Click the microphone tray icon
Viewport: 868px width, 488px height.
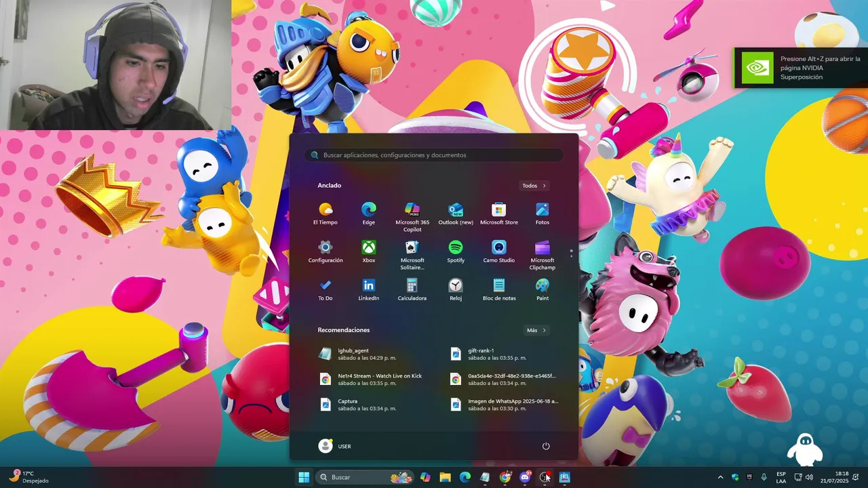(x=764, y=477)
